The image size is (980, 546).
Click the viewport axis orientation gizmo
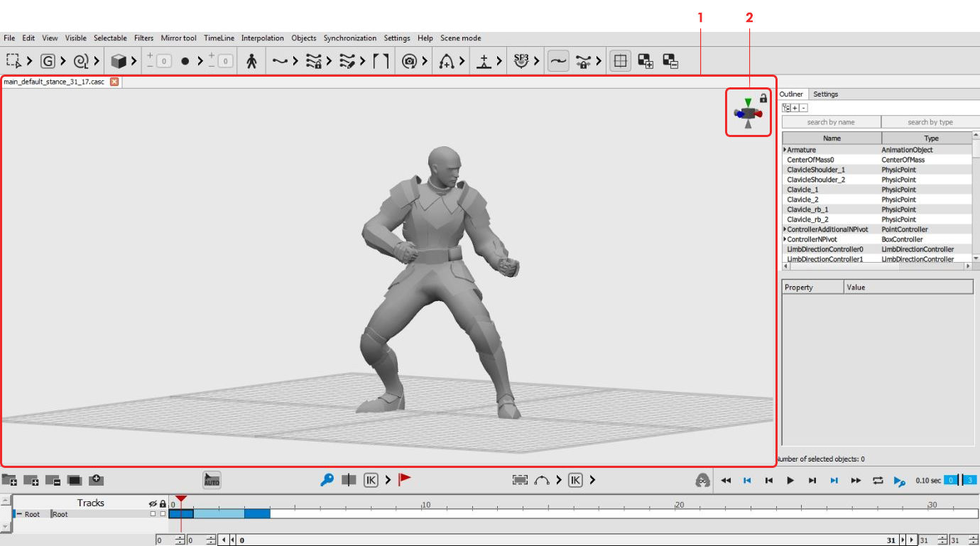pyautogui.click(x=748, y=114)
